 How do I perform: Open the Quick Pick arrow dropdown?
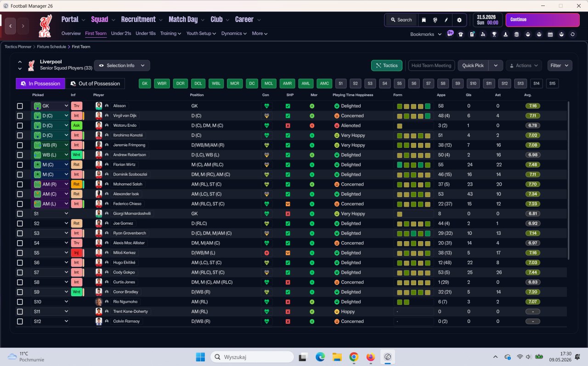496,66
